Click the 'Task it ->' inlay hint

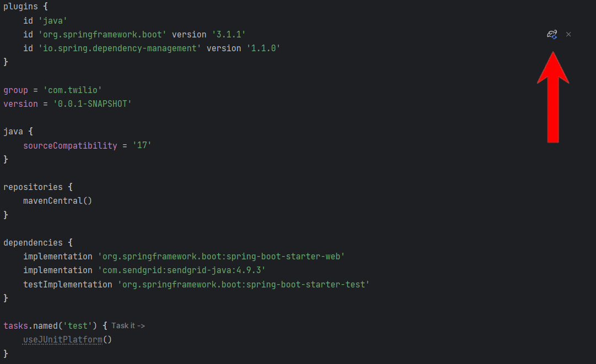[128, 325]
